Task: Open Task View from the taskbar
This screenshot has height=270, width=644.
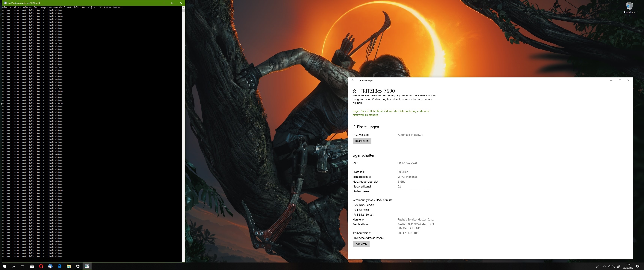Action: click(x=22, y=266)
